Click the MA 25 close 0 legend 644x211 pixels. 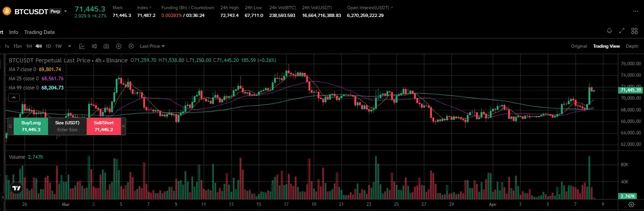tap(36, 78)
